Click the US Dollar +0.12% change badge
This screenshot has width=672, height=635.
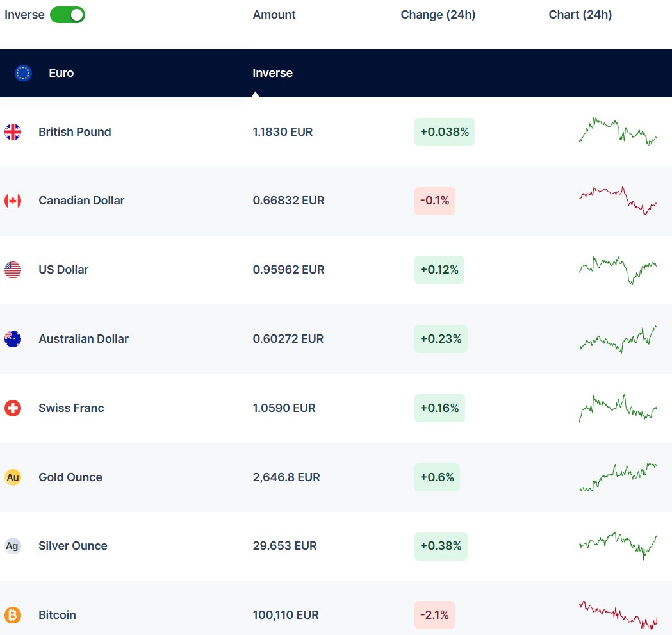pos(439,270)
